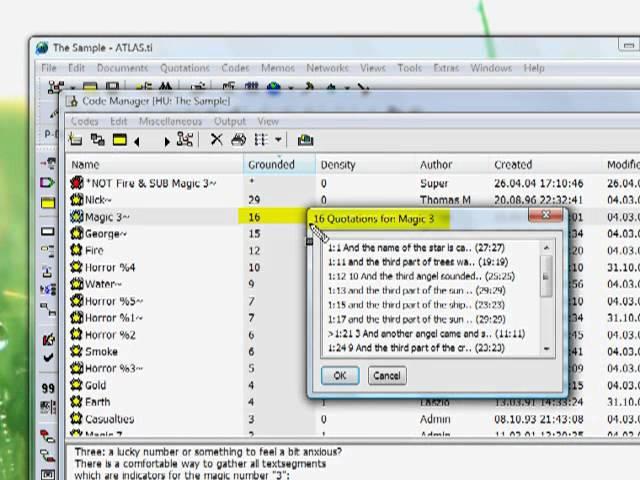
Task: Sort by the Grounded column header
Action: pyautogui.click(x=280, y=164)
